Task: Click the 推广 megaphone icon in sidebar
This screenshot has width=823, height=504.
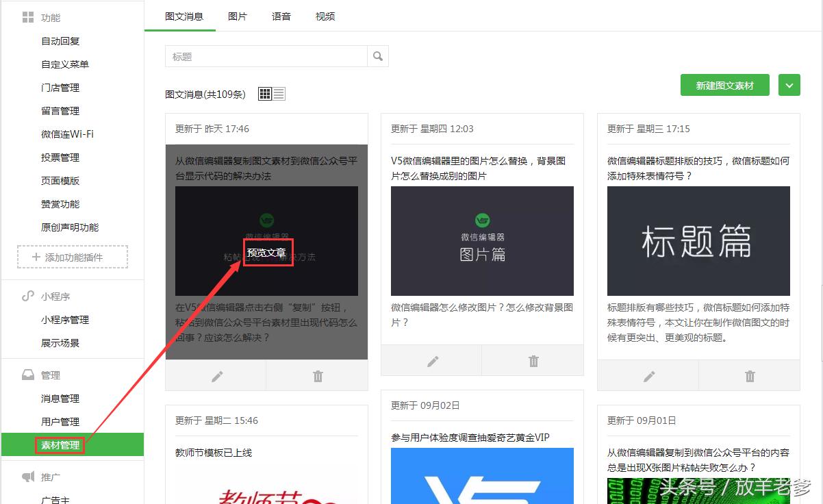Action: coord(27,477)
